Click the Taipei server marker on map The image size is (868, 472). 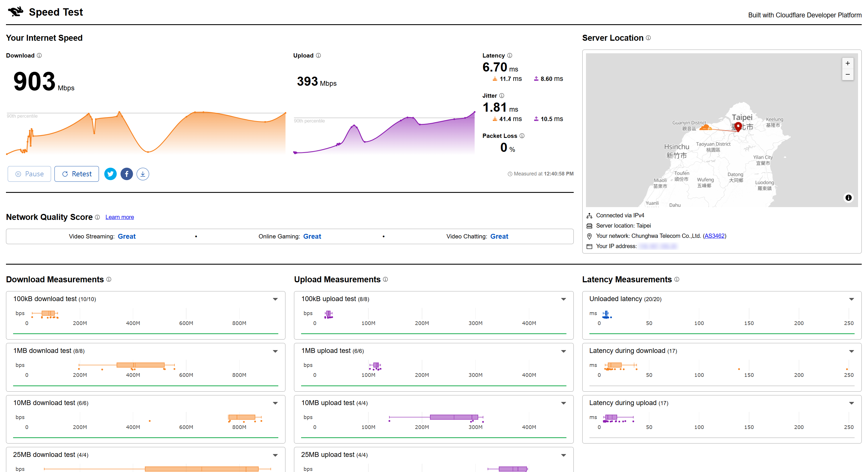tap(738, 126)
